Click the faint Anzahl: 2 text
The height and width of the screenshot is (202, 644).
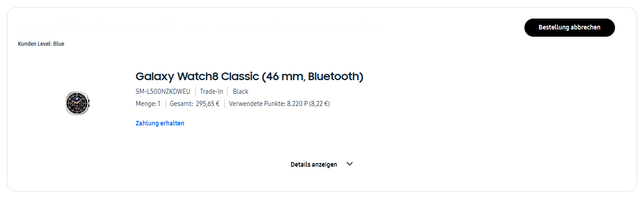click(x=196, y=26)
